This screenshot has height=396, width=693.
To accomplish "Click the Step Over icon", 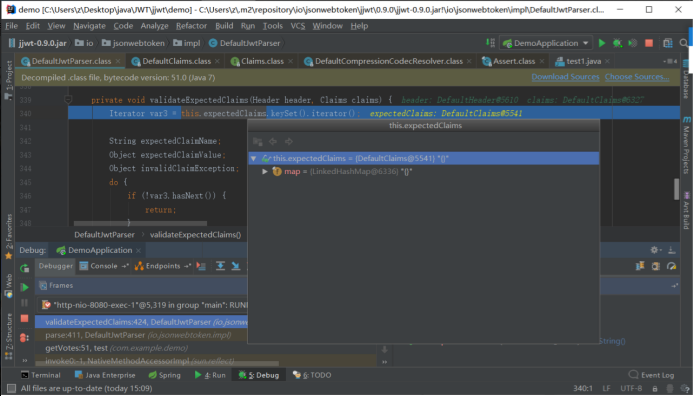I will [x=220, y=266].
